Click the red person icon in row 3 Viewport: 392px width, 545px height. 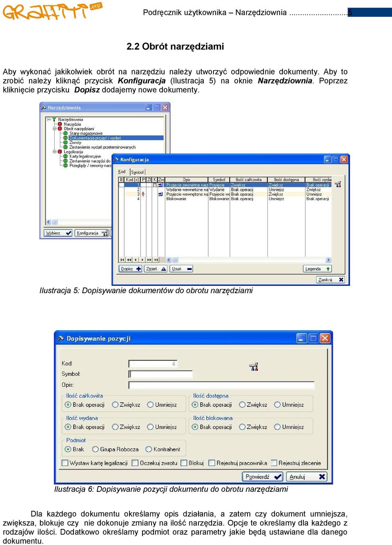click(x=143, y=194)
